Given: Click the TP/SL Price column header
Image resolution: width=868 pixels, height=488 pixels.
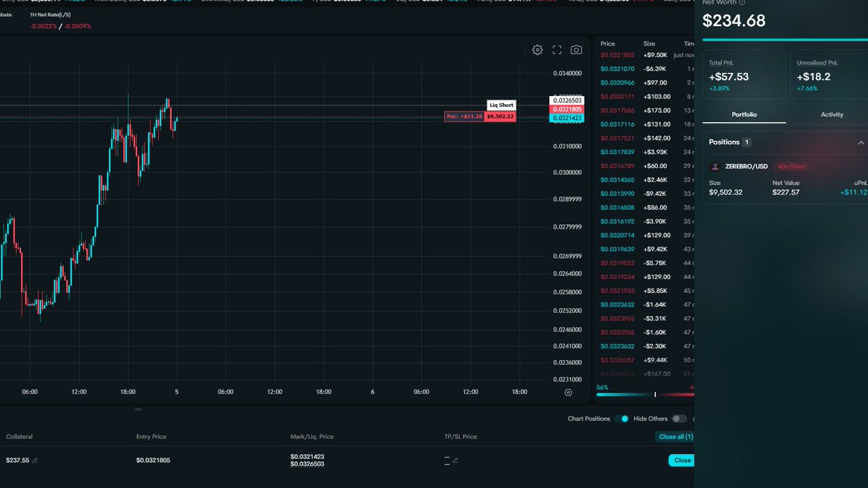Looking at the screenshot, I should (461, 437).
